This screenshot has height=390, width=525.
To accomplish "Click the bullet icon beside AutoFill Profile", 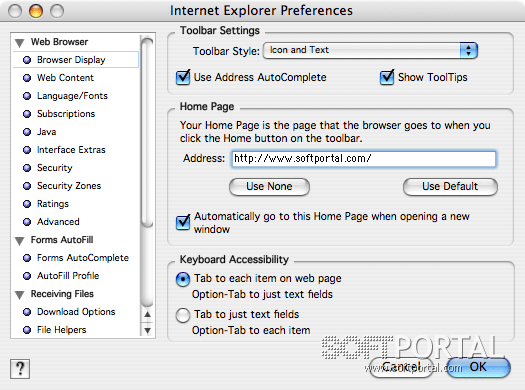I will point(27,276).
